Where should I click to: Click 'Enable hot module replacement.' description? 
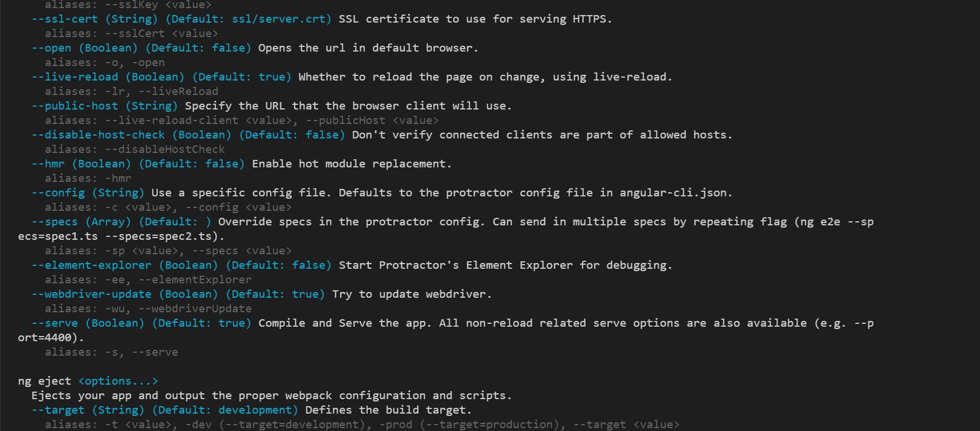pos(352,164)
